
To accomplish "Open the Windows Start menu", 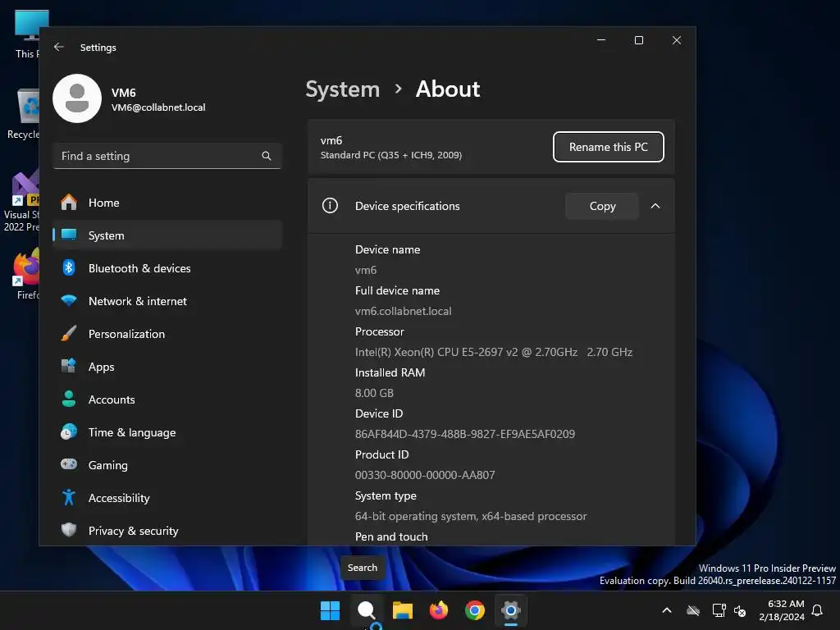I will click(330, 610).
